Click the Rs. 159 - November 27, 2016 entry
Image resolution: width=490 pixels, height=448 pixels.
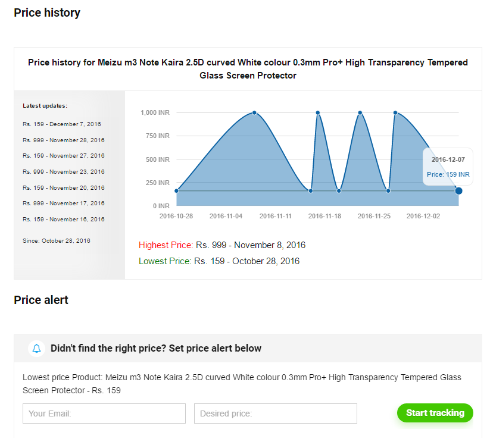[x=64, y=155]
